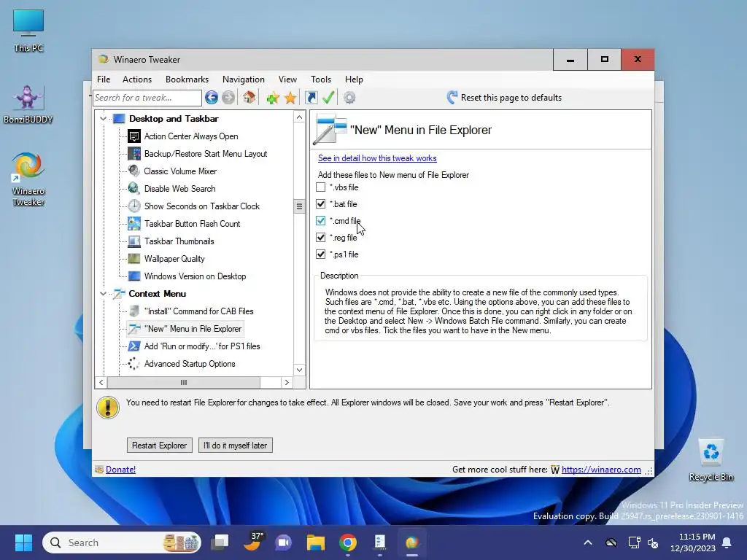Image resolution: width=747 pixels, height=560 pixels.
Task: Open the weather widget showing 37°
Action: [x=252, y=542]
